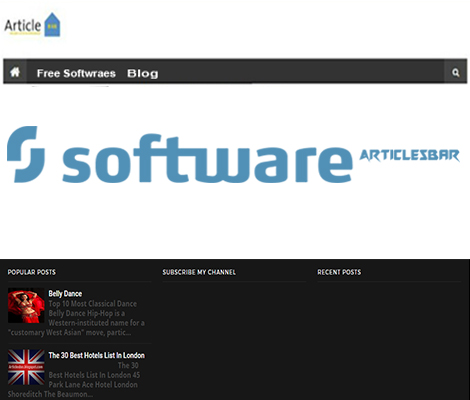
Task: Click the Popular Posts heading
Action: click(x=32, y=272)
